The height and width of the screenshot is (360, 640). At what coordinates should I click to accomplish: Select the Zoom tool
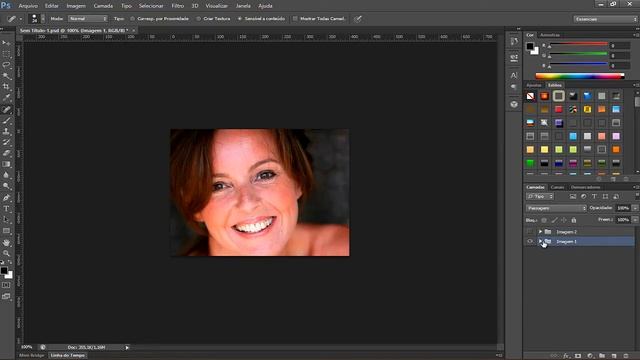tap(6, 253)
